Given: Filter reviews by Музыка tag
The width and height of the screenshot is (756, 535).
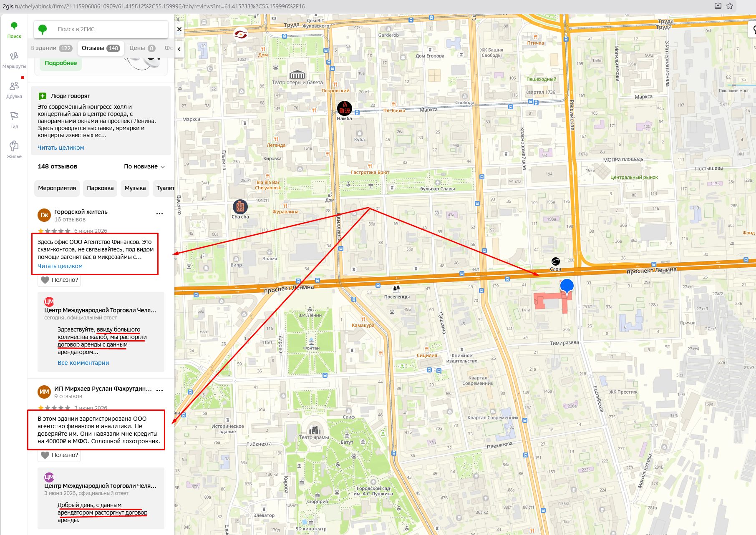Looking at the screenshot, I should 135,188.
